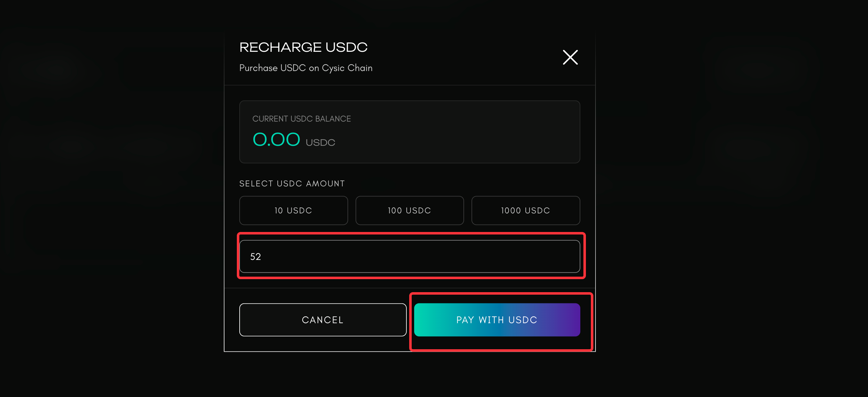Choose the middle recharge preset of 100
This screenshot has height=397, width=868.
coord(410,210)
